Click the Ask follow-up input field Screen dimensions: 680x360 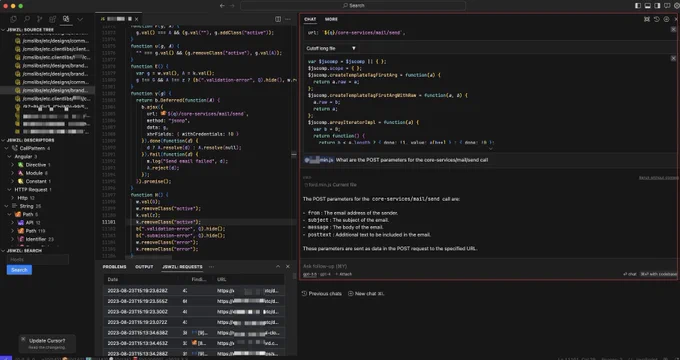coord(490,266)
